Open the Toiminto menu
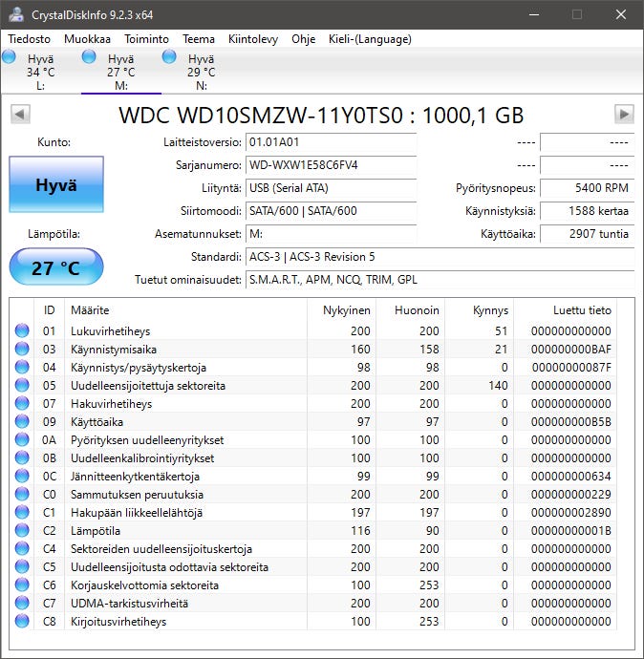 click(x=146, y=39)
